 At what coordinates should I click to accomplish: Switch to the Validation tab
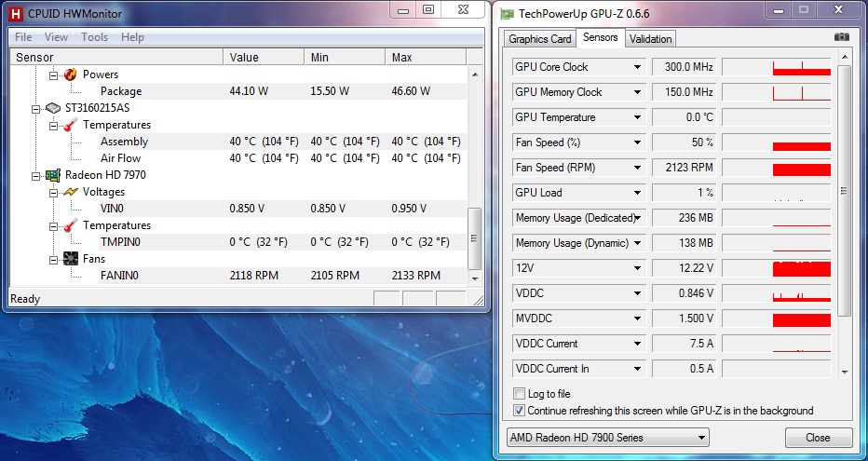point(650,39)
